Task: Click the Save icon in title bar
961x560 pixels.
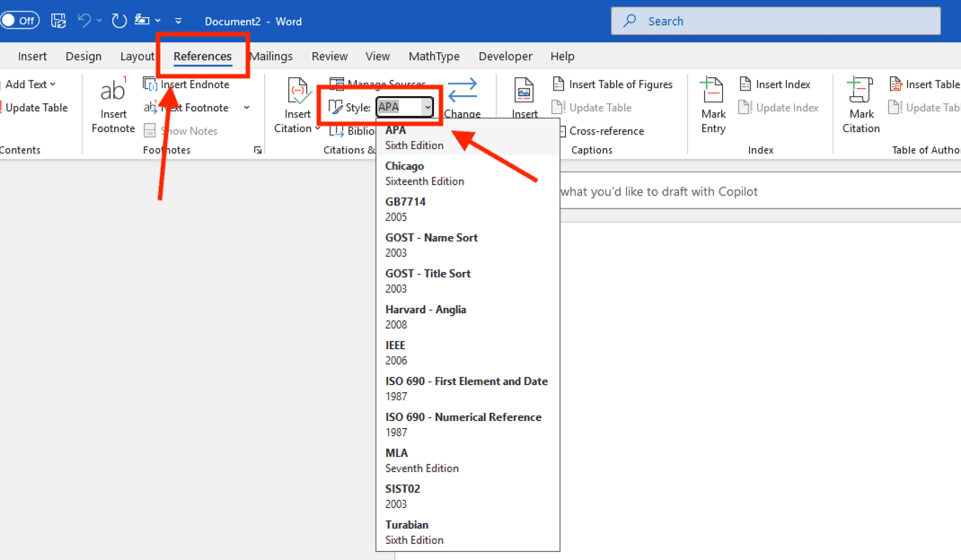Action: [x=58, y=21]
